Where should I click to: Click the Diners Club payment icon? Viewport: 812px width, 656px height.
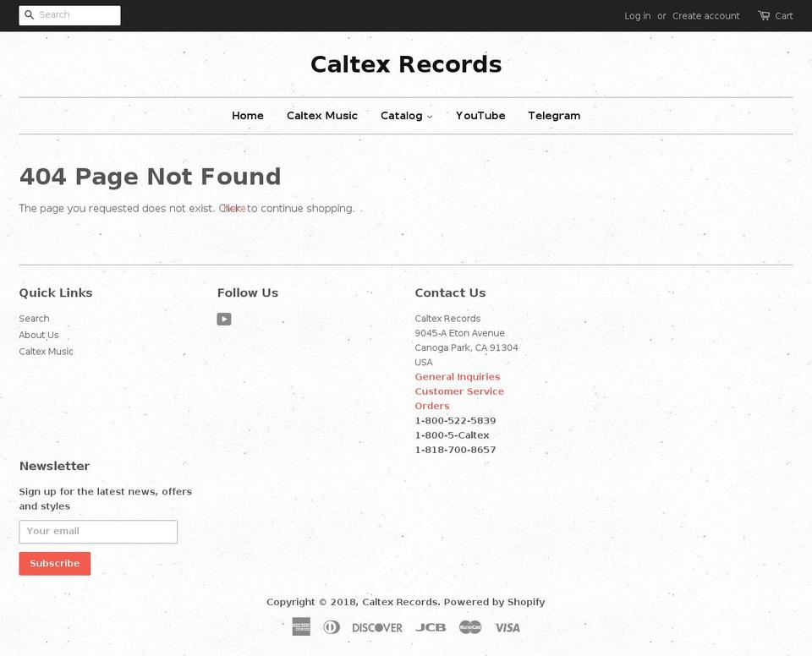(x=332, y=627)
